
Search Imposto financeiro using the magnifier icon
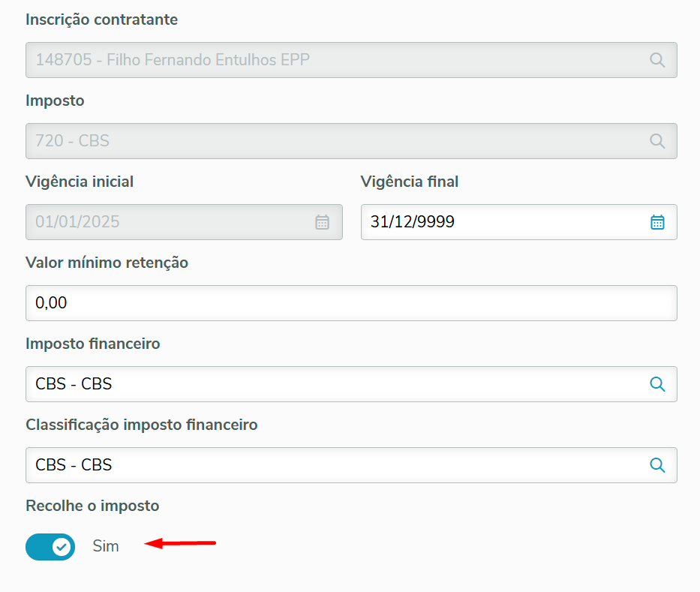point(657,384)
